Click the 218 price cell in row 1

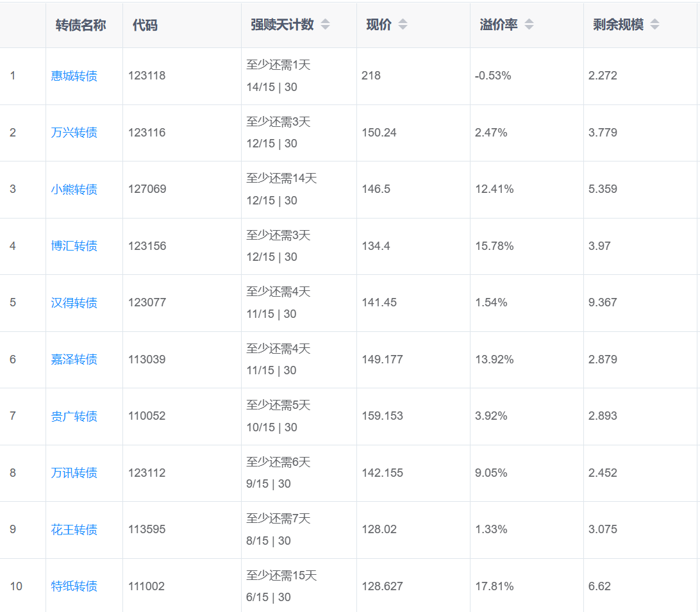pos(371,76)
